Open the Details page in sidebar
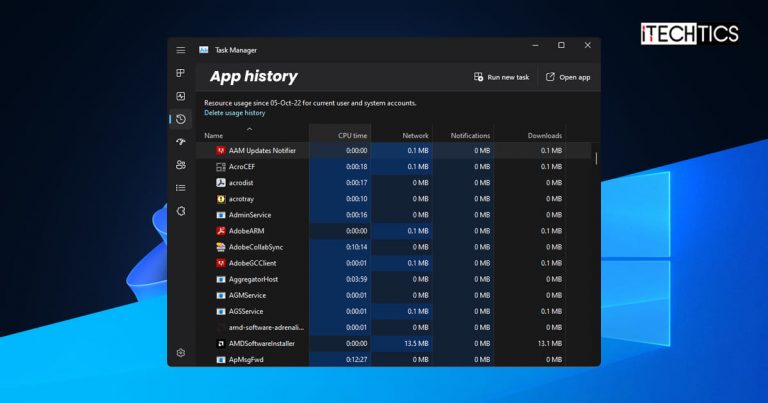This screenshot has width=768, height=403. click(x=181, y=188)
